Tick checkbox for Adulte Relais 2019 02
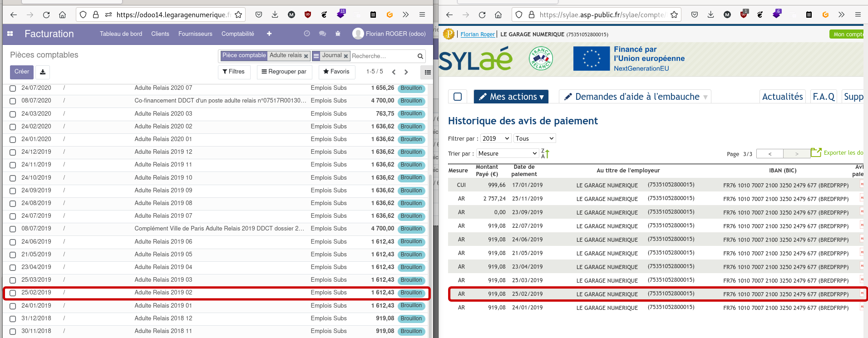 point(13,293)
